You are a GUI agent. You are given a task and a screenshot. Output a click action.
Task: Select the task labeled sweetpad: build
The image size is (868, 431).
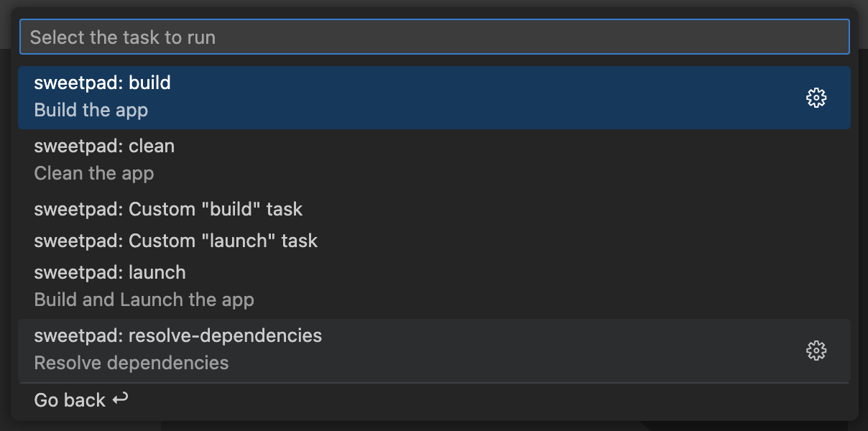[102, 83]
